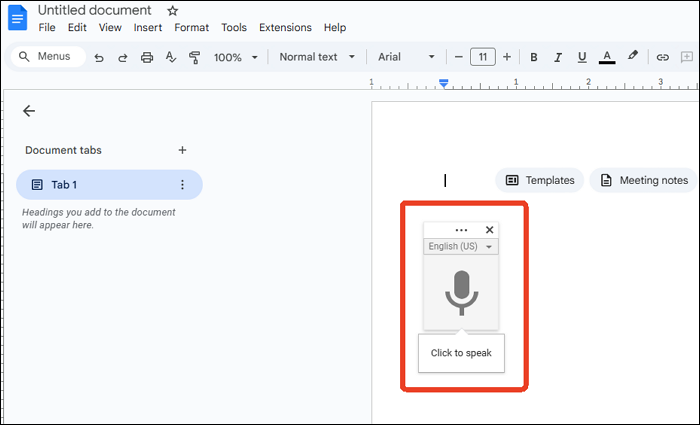Image resolution: width=700 pixels, height=425 pixels.
Task: Open the Format menu
Action: click(x=192, y=28)
